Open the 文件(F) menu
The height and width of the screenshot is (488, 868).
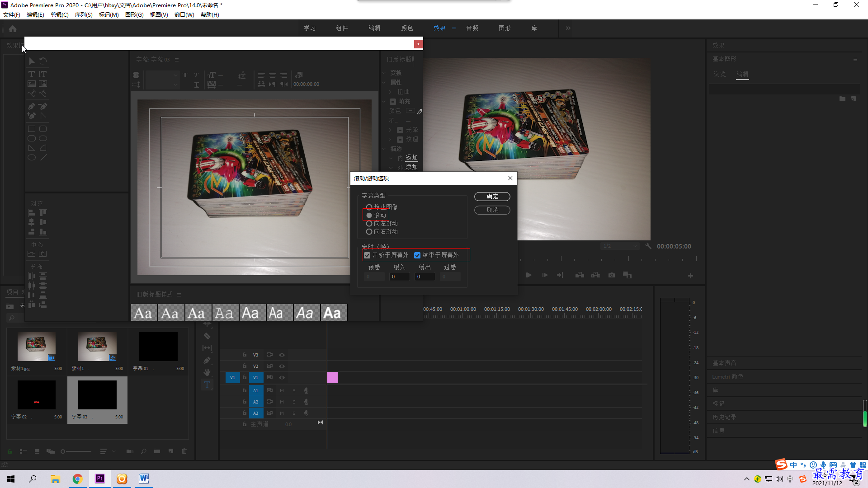click(12, 15)
